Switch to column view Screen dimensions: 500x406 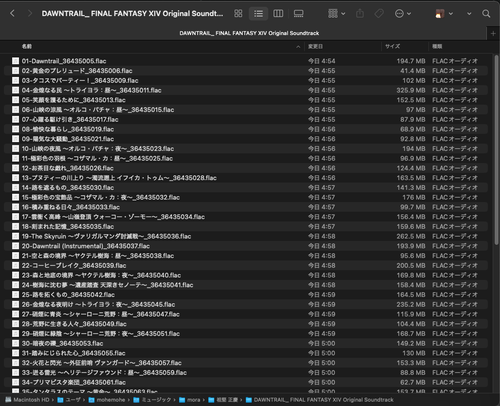278,13
